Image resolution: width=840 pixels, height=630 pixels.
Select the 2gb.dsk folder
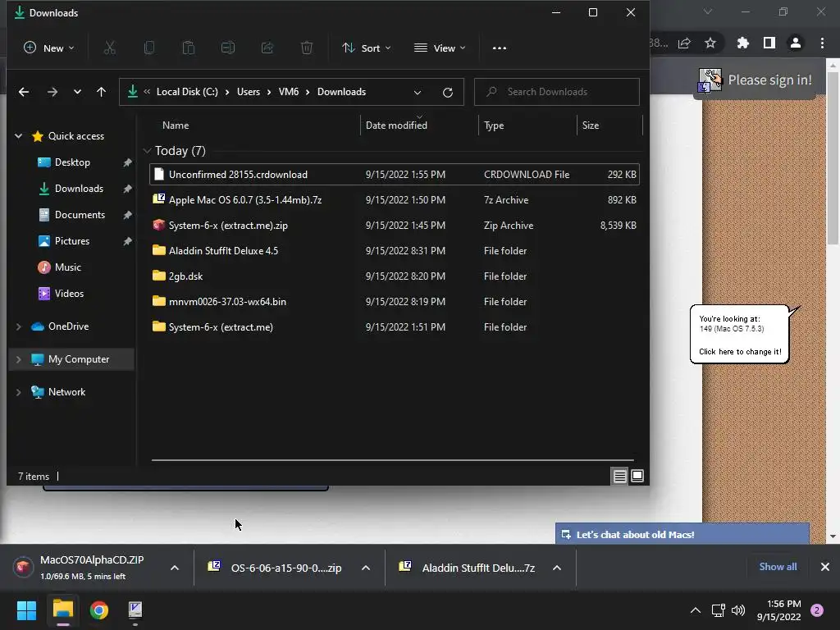pos(395,276)
